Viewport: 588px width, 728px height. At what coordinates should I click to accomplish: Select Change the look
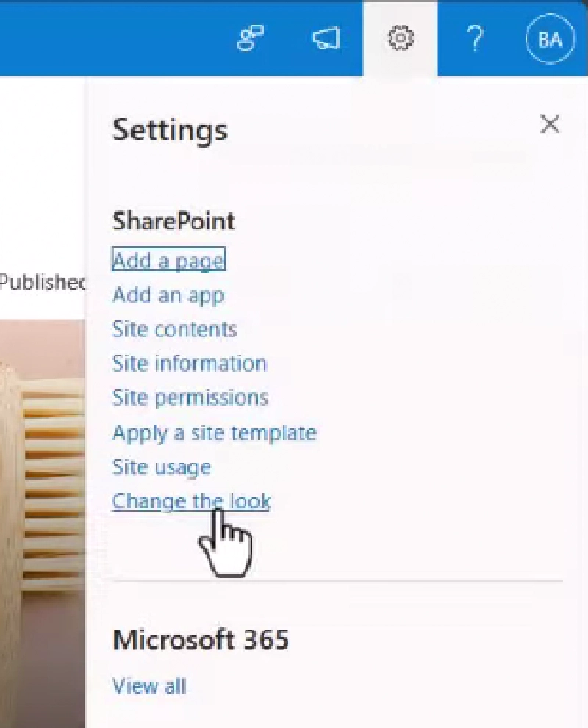coord(191,500)
